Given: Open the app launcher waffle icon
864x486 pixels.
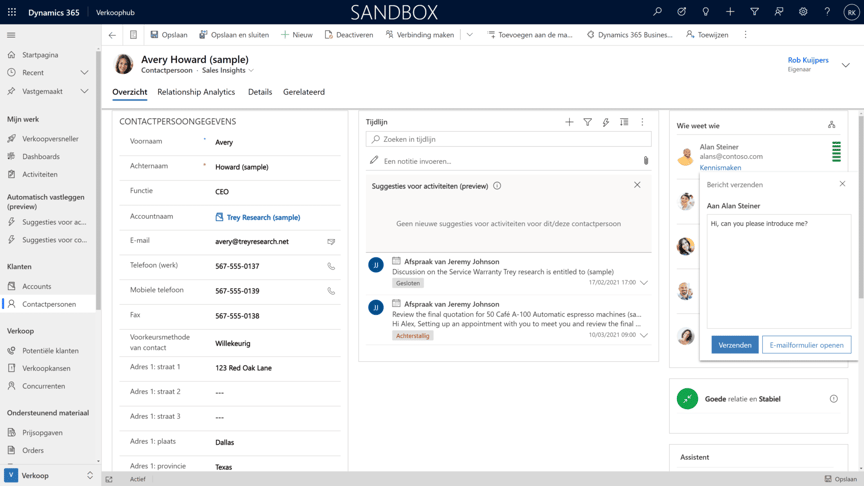Looking at the screenshot, I should pos(12,12).
